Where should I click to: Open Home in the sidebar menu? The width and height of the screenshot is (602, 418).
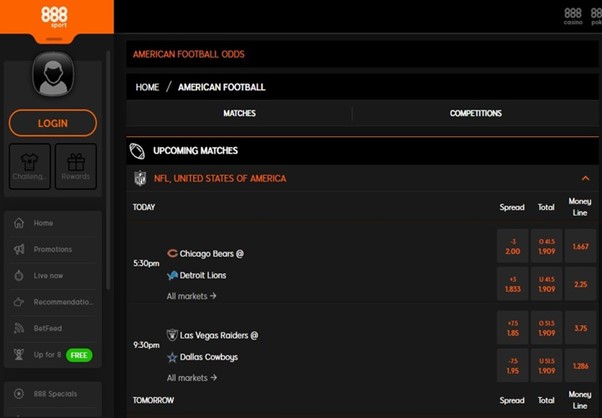point(53,223)
